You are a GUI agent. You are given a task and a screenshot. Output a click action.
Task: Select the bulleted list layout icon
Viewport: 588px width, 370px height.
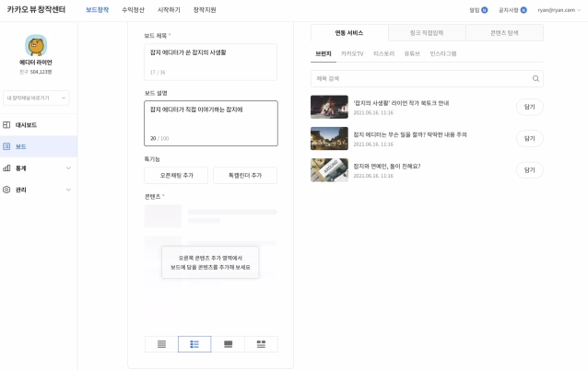[194, 344]
